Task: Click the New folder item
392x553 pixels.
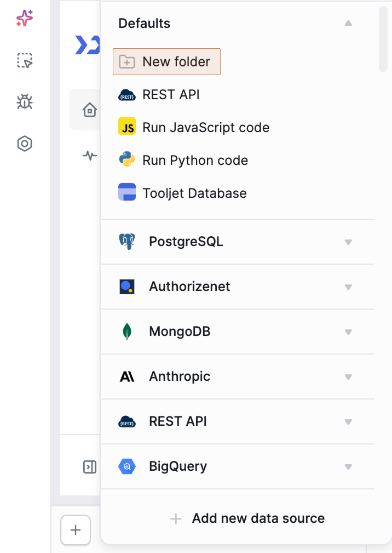Action: pos(166,62)
